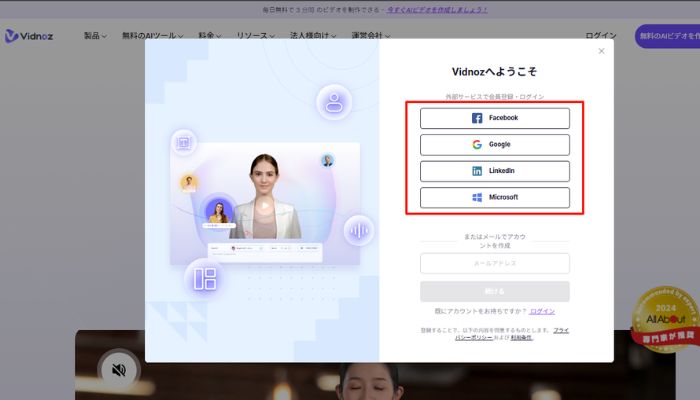
Task: Click the round brunette avatar thumbnail
Action: pyautogui.click(x=219, y=211)
